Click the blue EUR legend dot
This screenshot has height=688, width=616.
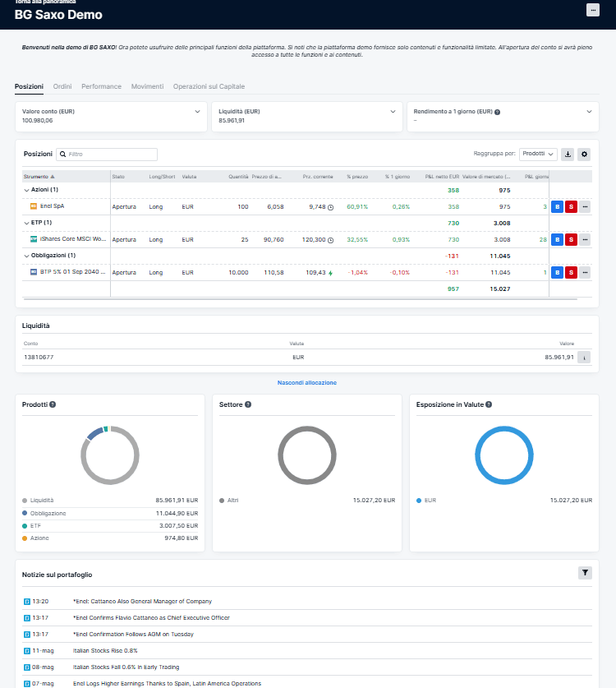click(419, 501)
